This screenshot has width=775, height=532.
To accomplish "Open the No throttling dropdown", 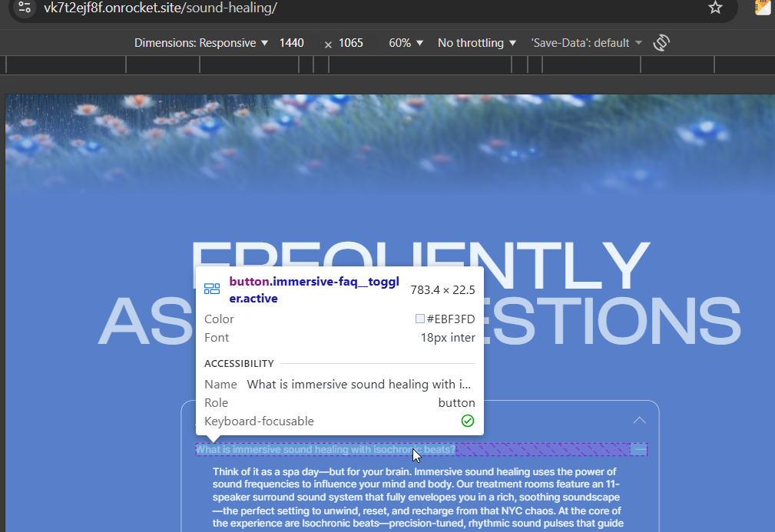I will (477, 43).
